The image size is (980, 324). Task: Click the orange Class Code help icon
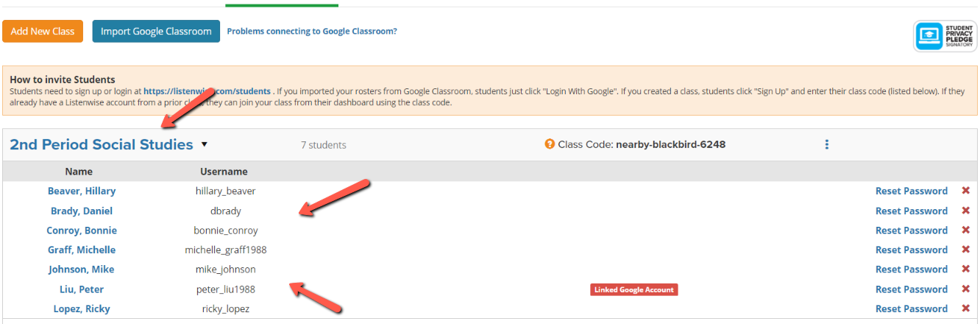tap(550, 144)
